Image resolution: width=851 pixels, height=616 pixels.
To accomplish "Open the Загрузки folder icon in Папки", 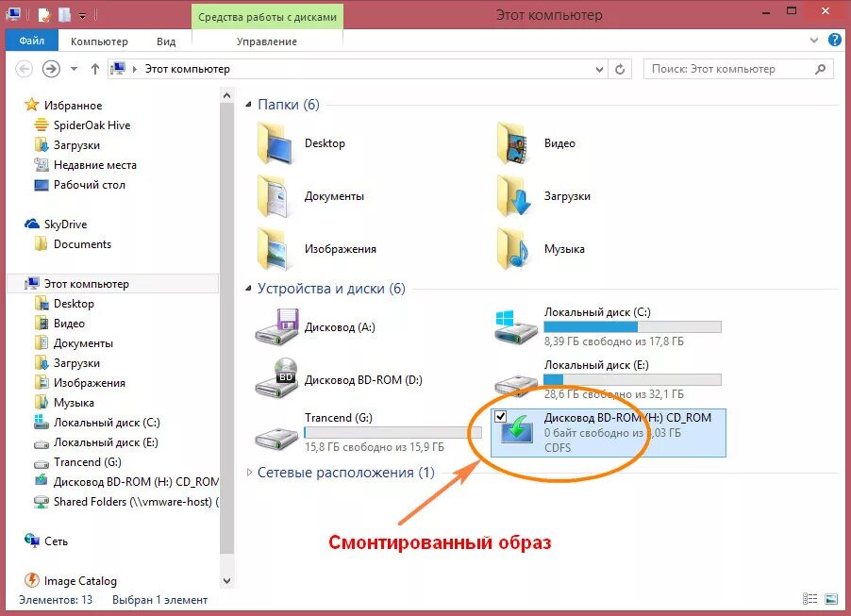I will pyautogui.click(x=516, y=196).
